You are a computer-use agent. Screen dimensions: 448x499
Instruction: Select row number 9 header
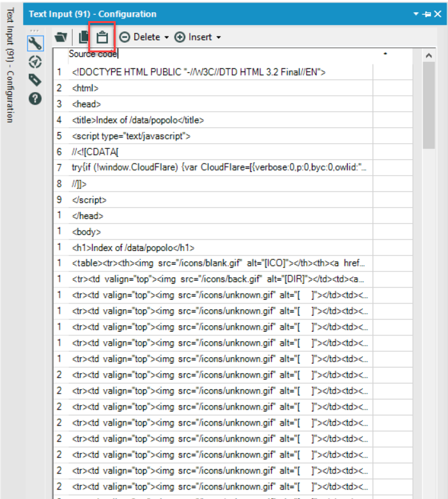[61, 200]
